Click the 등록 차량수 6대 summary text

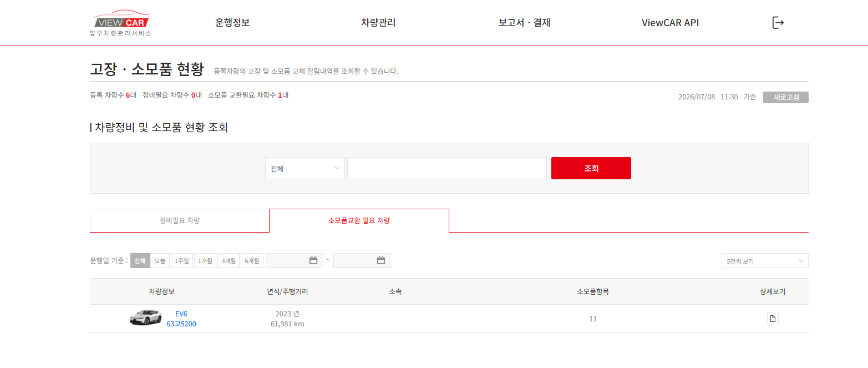point(113,95)
